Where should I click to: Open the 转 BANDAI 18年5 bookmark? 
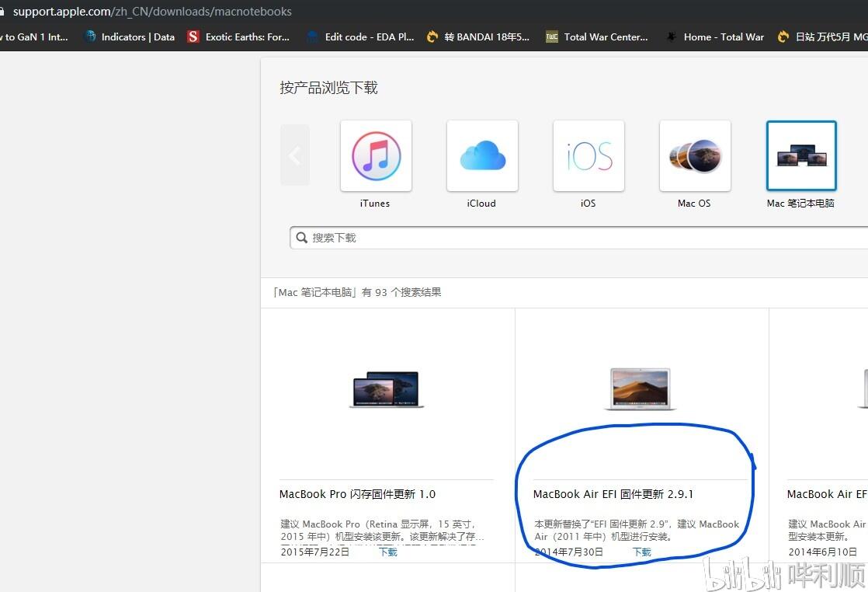pos(478,37)
